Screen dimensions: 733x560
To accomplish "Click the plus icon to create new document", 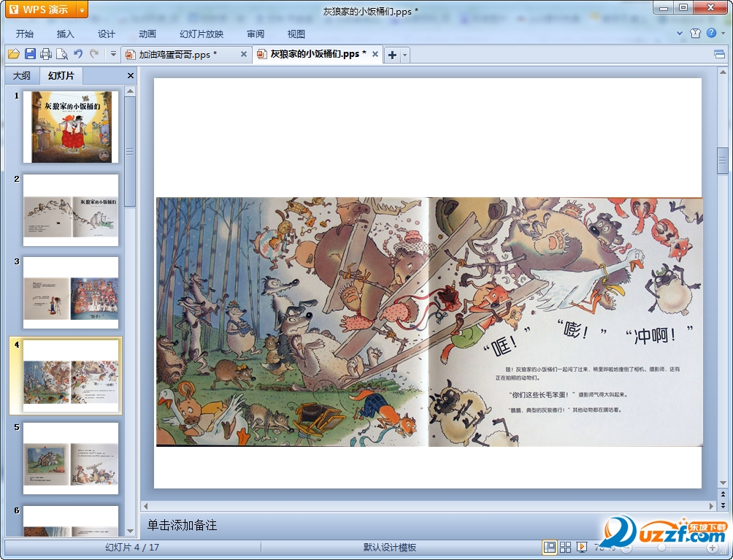I will pyautogui.click(x=392, y=55).
